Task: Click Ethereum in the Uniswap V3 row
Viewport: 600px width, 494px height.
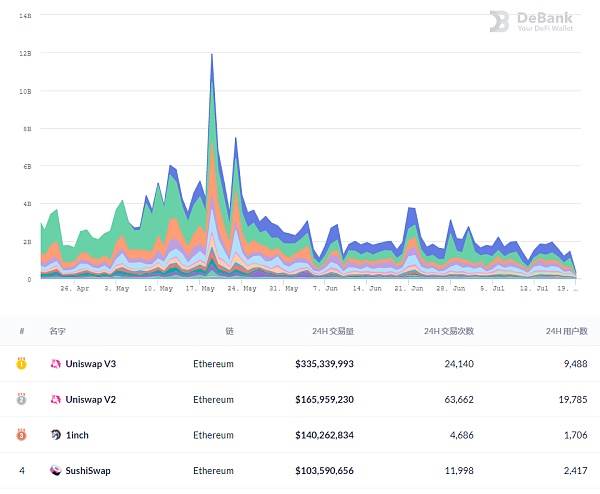Action: tap(213, 364)
